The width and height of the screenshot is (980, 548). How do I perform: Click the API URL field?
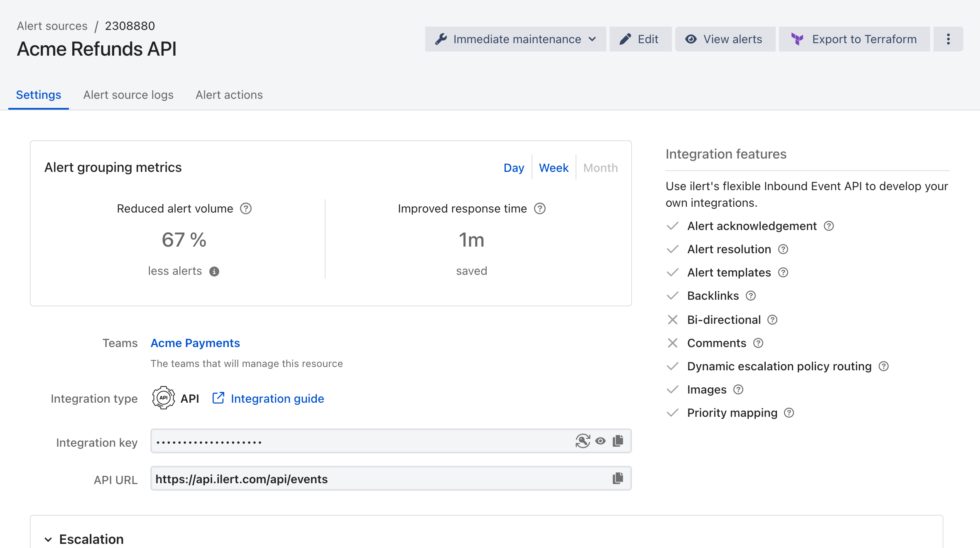(x=391, y=478)
